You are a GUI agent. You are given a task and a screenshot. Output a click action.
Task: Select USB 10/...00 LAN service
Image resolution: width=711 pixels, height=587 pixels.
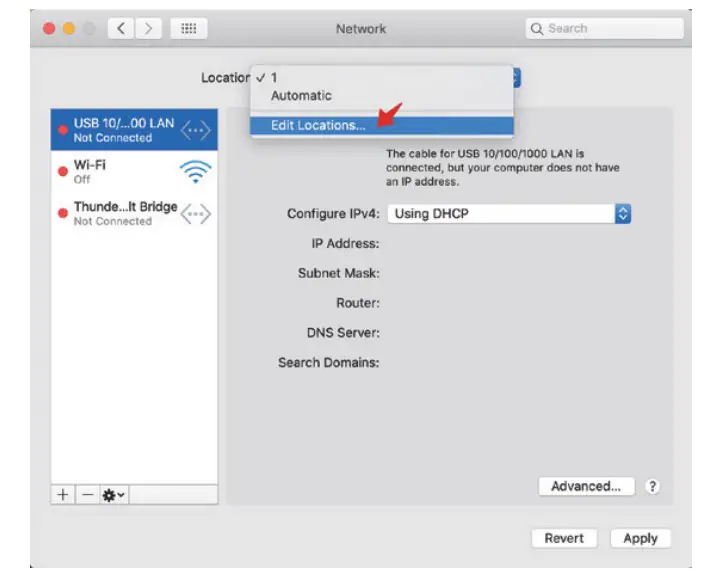coord(134,130)
